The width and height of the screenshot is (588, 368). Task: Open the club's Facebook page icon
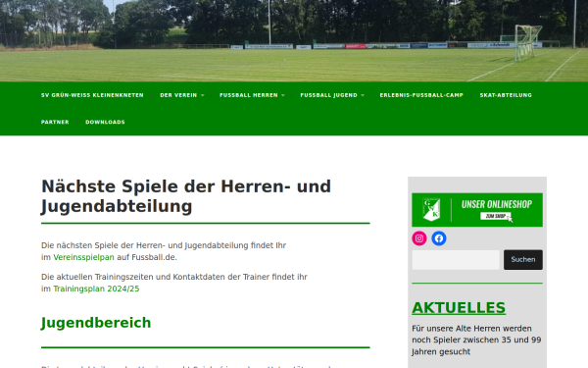(439, 238)
